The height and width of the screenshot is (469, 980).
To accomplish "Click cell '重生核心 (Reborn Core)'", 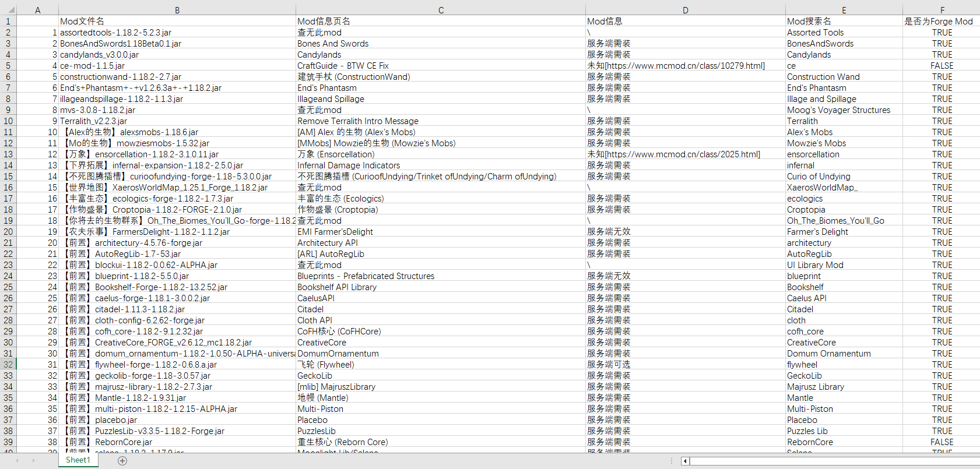I will [x=441, y=442].
